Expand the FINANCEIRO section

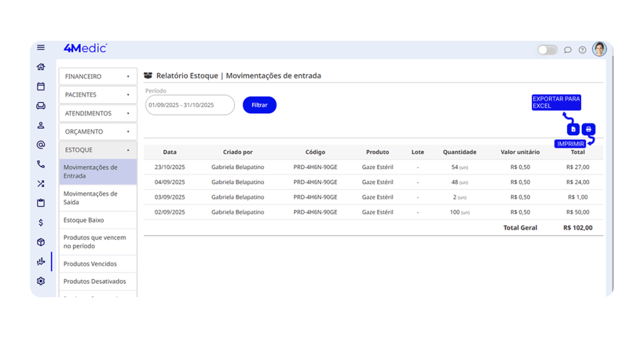pos(97,77)
